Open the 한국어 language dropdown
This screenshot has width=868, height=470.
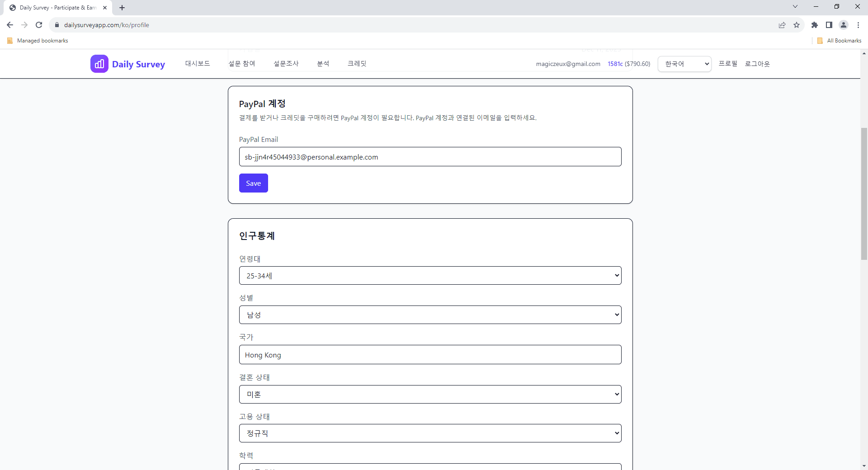point(684,64)
